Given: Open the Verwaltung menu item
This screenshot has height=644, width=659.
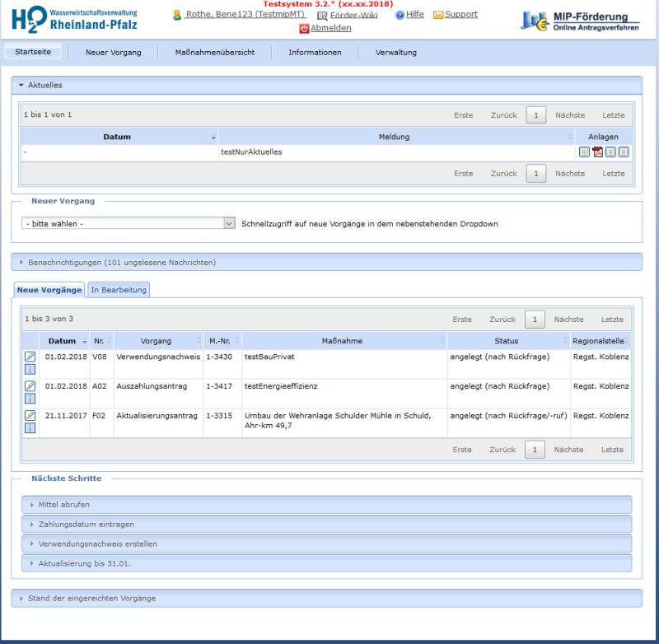Looking at the screenshot, I should coord(396,53).
